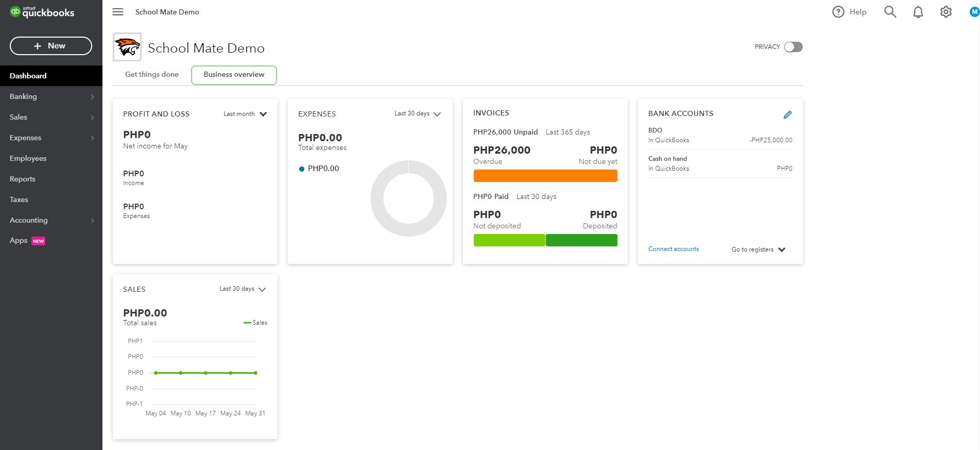The height and width of the screenshot is (450, 980).
Task: Open Sales Last 30 days dropdown
Action: 243,289
